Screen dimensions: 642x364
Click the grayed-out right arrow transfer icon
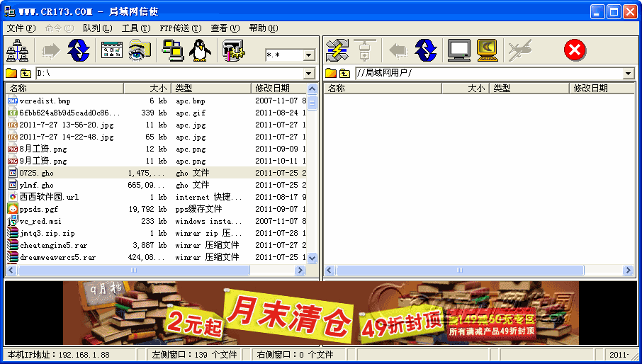tap(51, 51)
